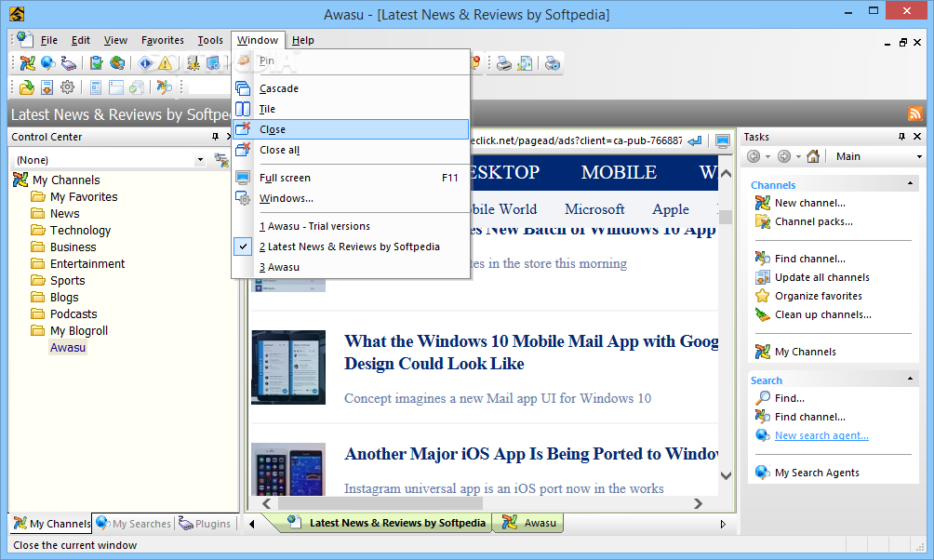This screenshot has width=934, height=560.
Task: Select the Technology folder in channel tree
Action: pyautogui.click(x=80, y=230)
